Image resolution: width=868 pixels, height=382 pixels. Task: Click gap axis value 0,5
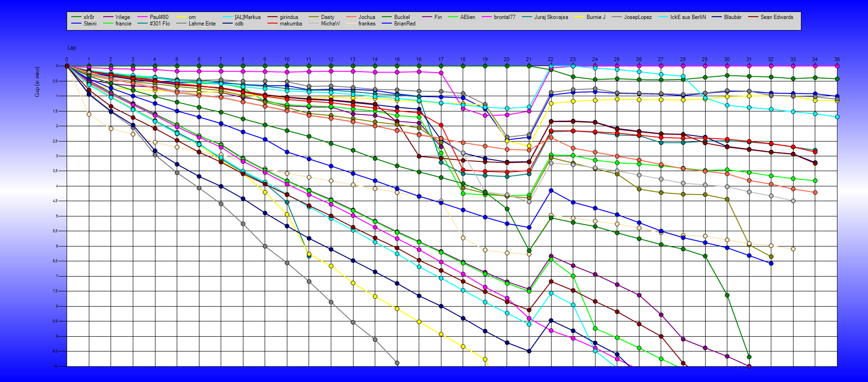55,81
